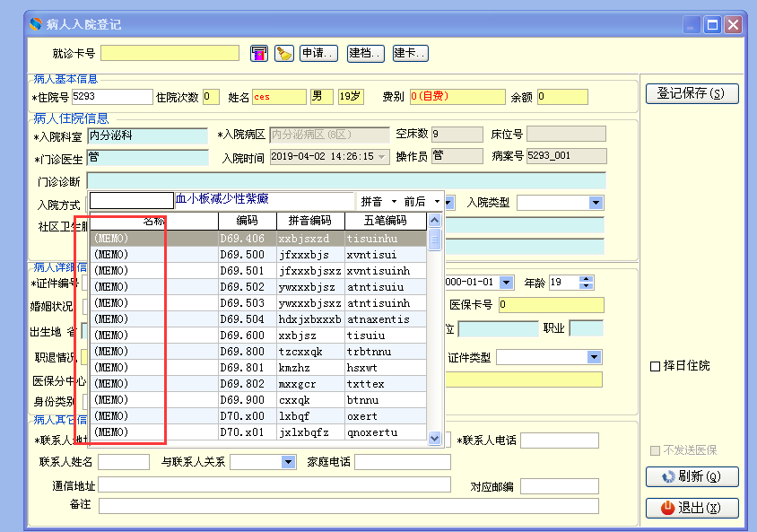The image size is (757, 532).
Task: Check the 择日住院 checkbox
Action: click(655, 366)
